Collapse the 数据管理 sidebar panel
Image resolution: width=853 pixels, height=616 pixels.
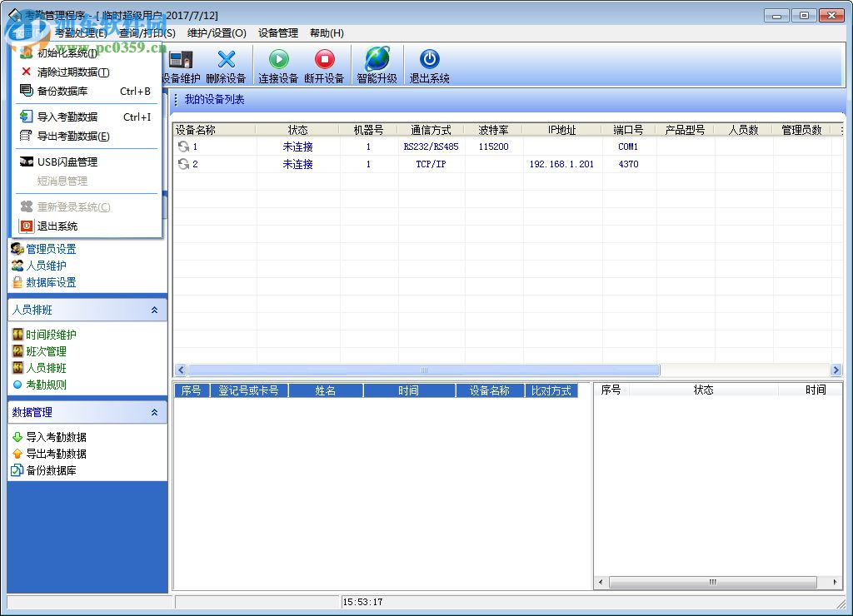click(x=154, y=412)
